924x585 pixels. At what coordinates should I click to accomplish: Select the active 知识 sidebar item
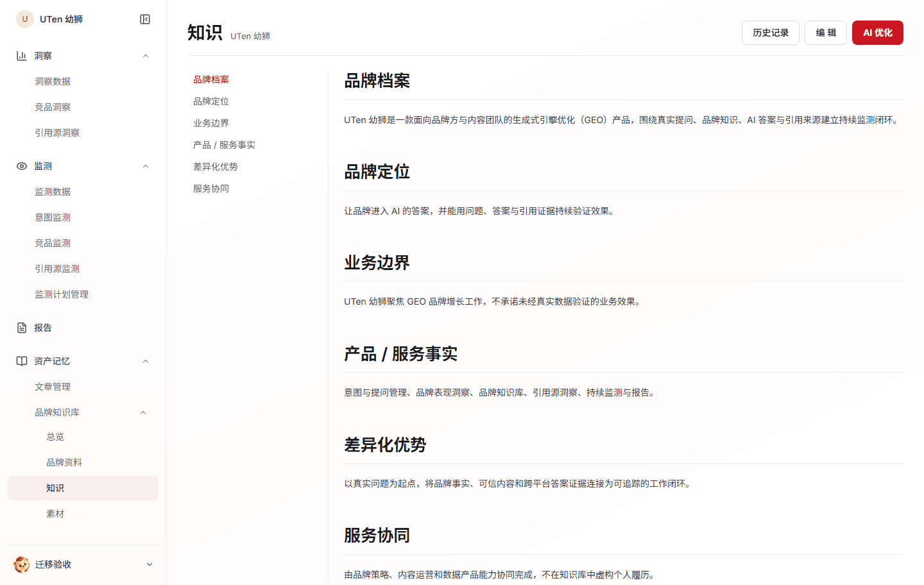(83, 488)
